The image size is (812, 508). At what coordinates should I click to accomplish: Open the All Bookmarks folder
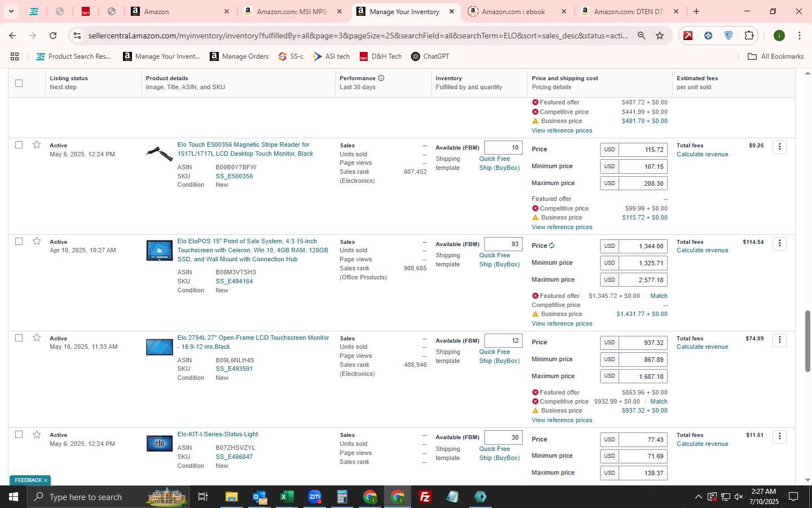click(775, 56)
